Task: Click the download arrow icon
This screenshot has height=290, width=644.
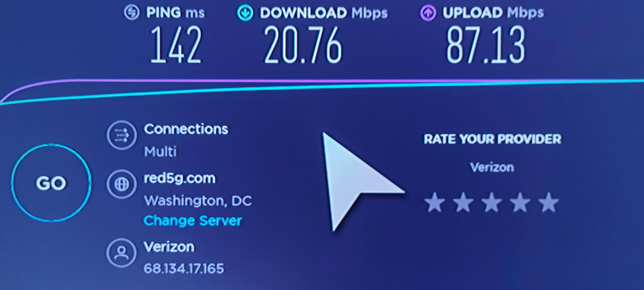Action: [x=245, y=13]
